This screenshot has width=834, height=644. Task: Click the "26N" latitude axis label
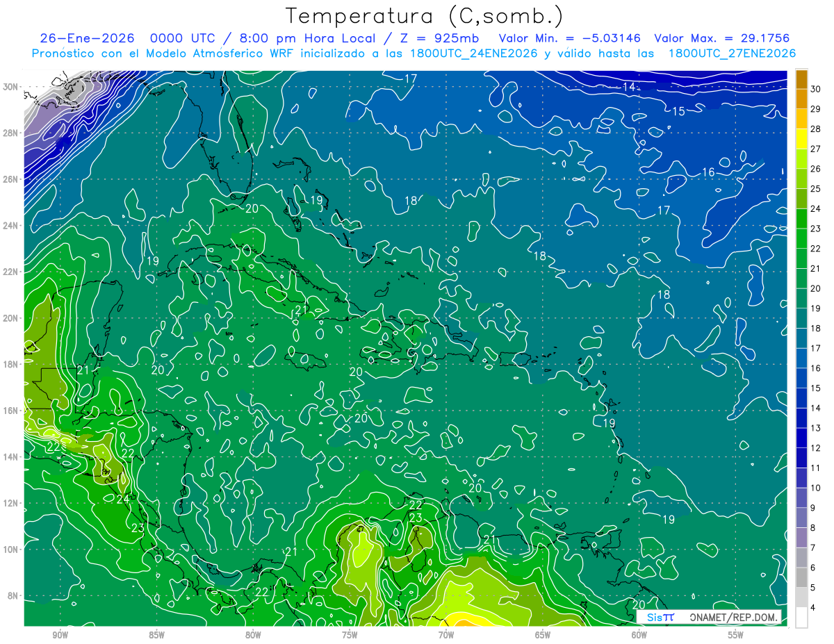10,179
